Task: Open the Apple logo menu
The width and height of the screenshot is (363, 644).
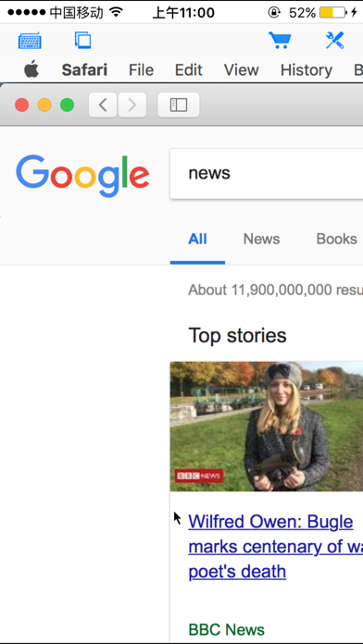Action: click(31, 69)
